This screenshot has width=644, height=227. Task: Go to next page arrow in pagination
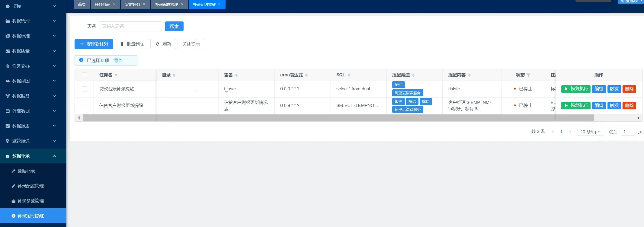[570, 132]
